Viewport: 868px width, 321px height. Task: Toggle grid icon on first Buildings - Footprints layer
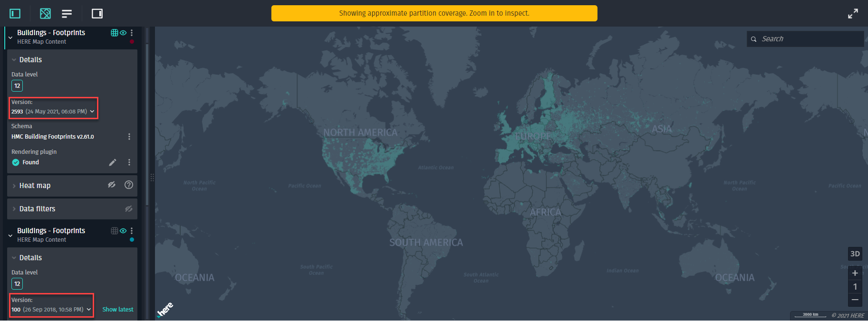click(x=115, y=33)
